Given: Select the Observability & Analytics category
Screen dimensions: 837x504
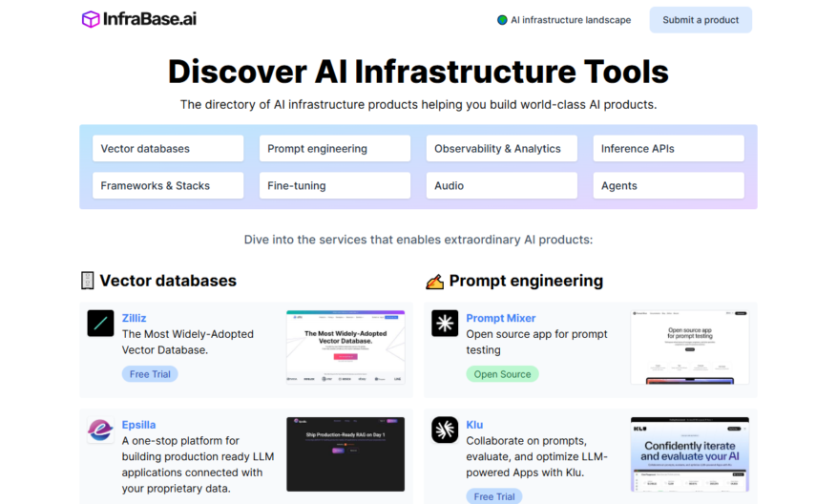Looking at the screenshot, I should pos(502,148).
